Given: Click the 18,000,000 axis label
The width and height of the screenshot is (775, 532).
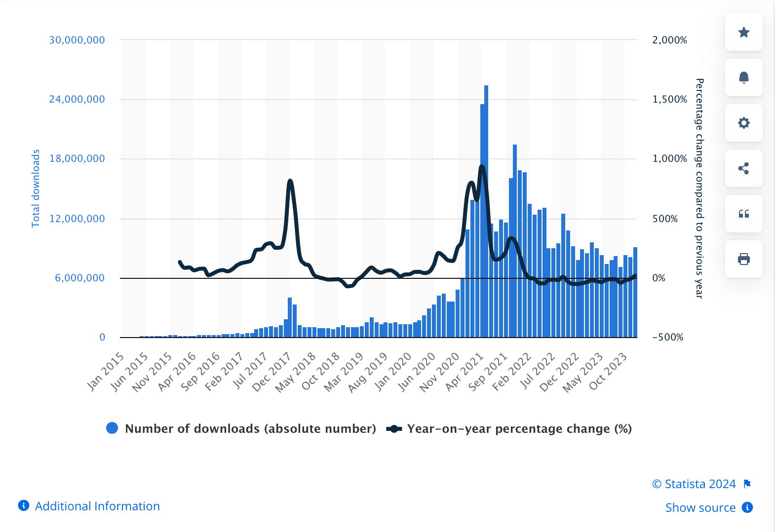Looking at the screenshot, I should coord(77,158).
